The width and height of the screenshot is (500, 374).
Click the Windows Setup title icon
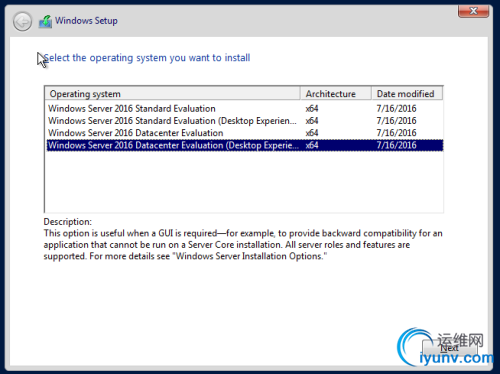click(45, 21)
